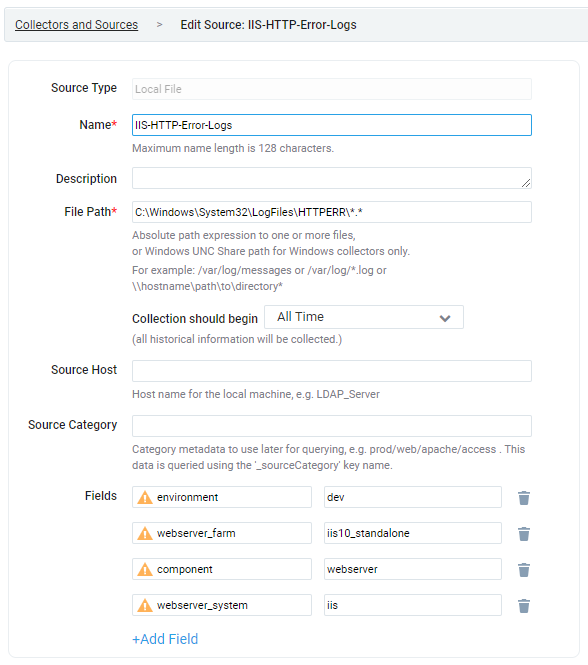Click into the Description text area
Viewport: 588px width, 665px height.
click(x=331, y=178)
